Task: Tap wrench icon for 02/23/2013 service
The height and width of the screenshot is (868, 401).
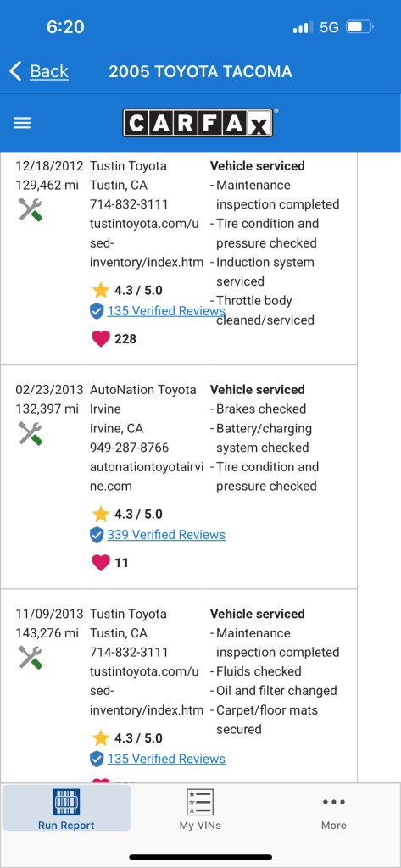Action: click(31, 433)
